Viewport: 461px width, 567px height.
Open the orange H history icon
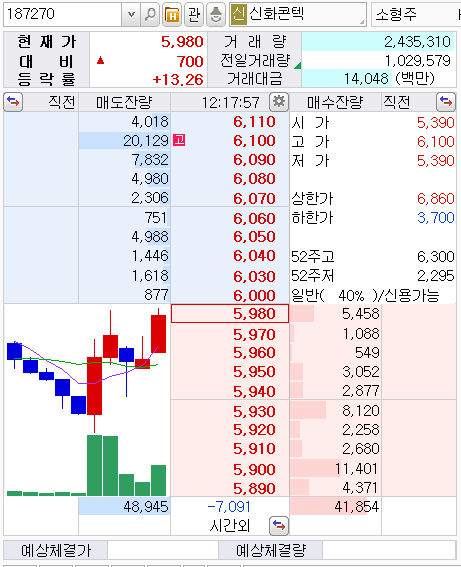tap(172, 14)
